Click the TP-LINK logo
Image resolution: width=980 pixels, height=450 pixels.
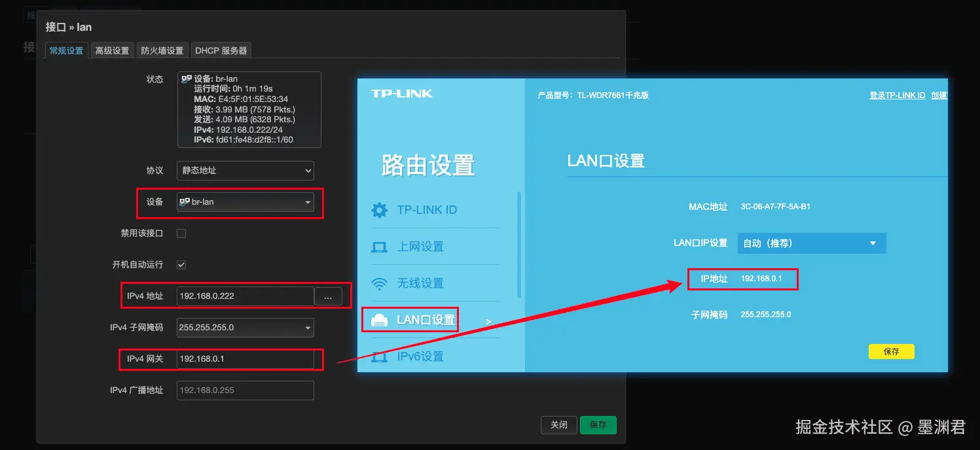click(x=402, y=94)
